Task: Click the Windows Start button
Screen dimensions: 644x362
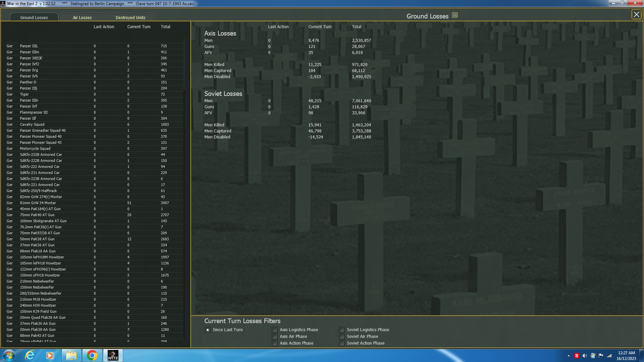Action: click(x=9, y=355)
